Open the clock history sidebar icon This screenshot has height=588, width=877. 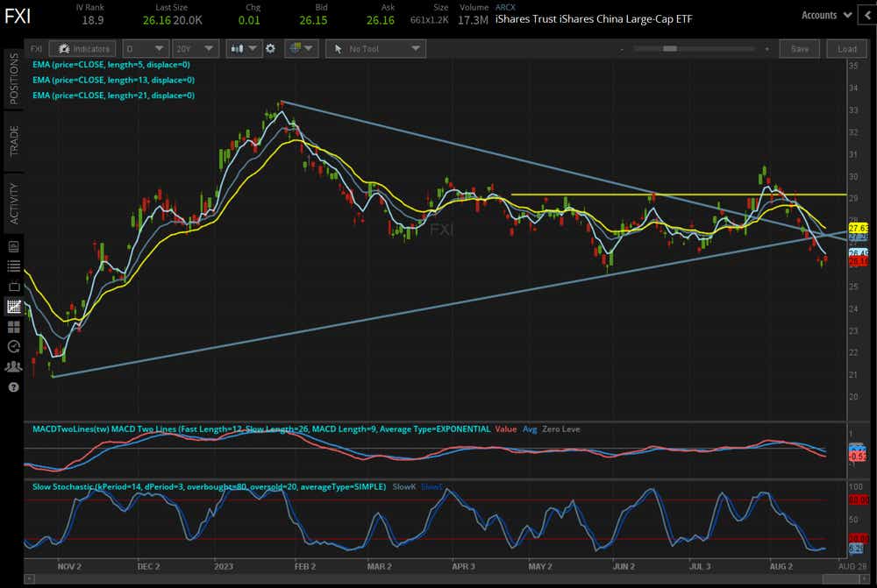point(14,346)
